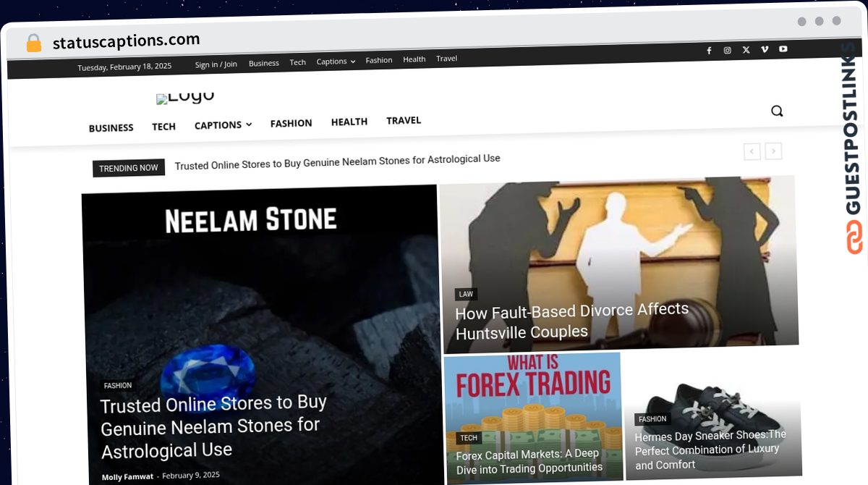This screenshot has height=485, width=868.
Task: Open the YouTube social icon
Action: pyautogui.click(x=783, y=49)
